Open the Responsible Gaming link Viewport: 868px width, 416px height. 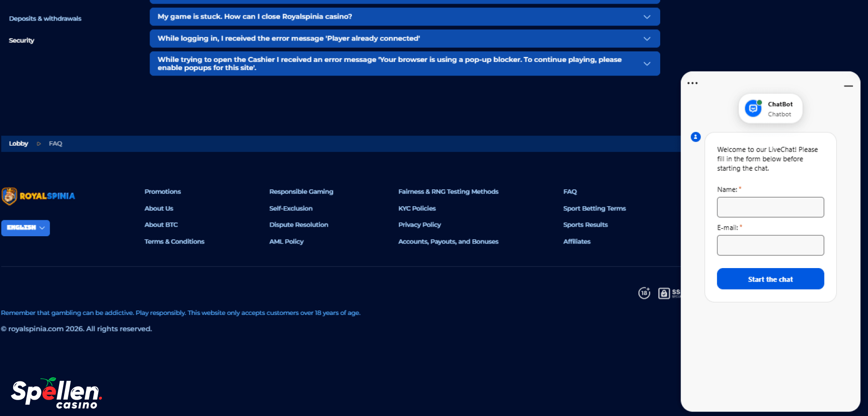[301, 192]
